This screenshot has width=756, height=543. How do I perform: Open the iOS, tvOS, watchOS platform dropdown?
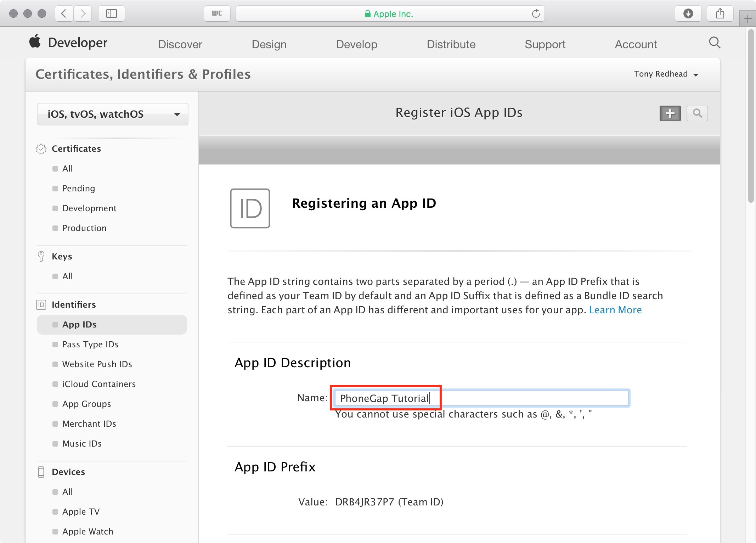click(x=112, y=114)
